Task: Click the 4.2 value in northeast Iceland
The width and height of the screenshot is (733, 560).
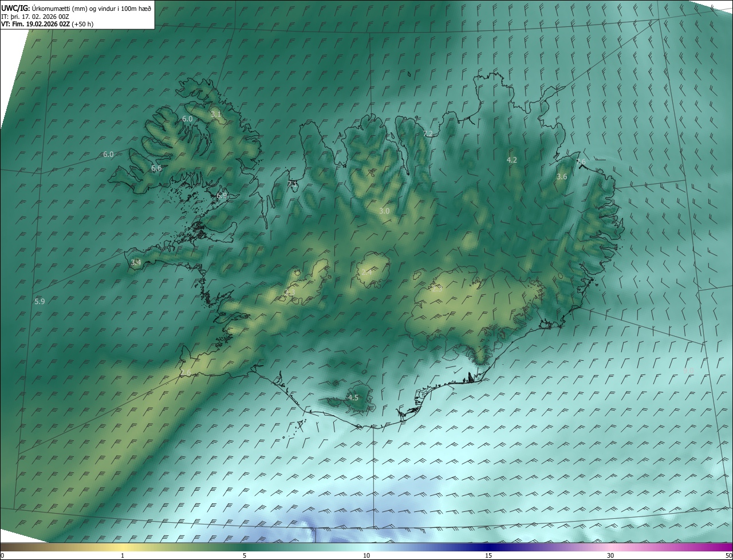Action: coord(512,160)
